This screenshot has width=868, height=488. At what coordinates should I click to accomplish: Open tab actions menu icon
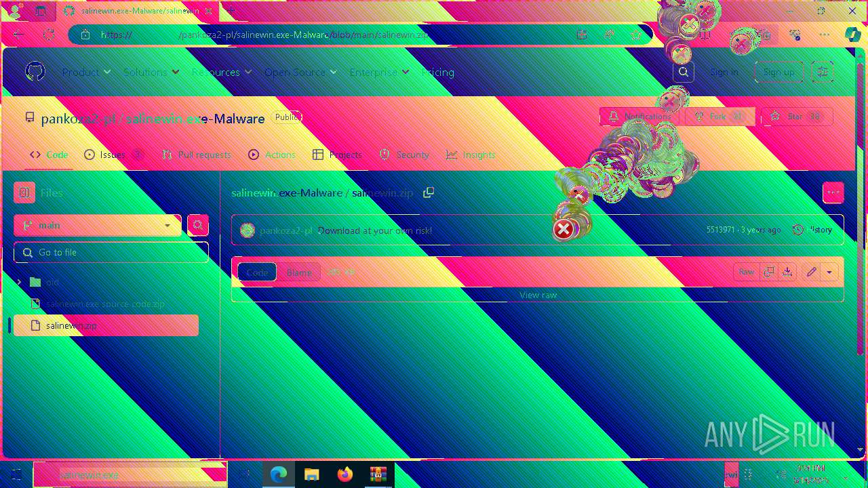coord(41,11)
